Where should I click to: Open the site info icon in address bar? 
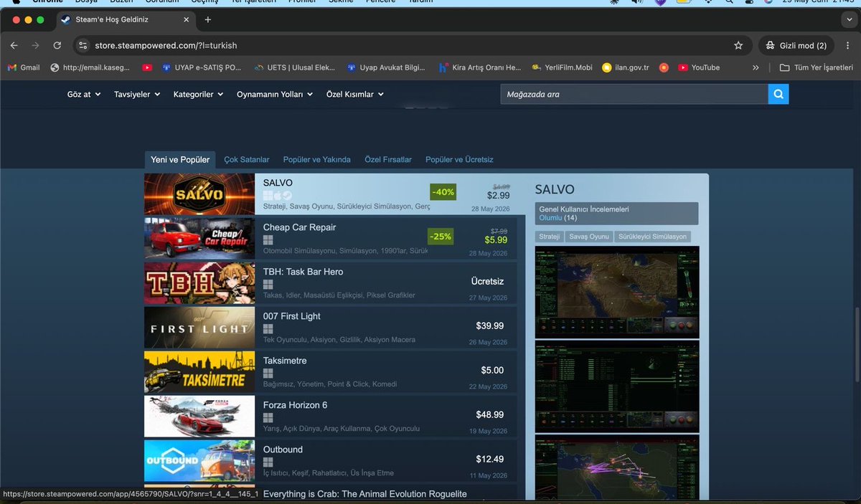83,45
